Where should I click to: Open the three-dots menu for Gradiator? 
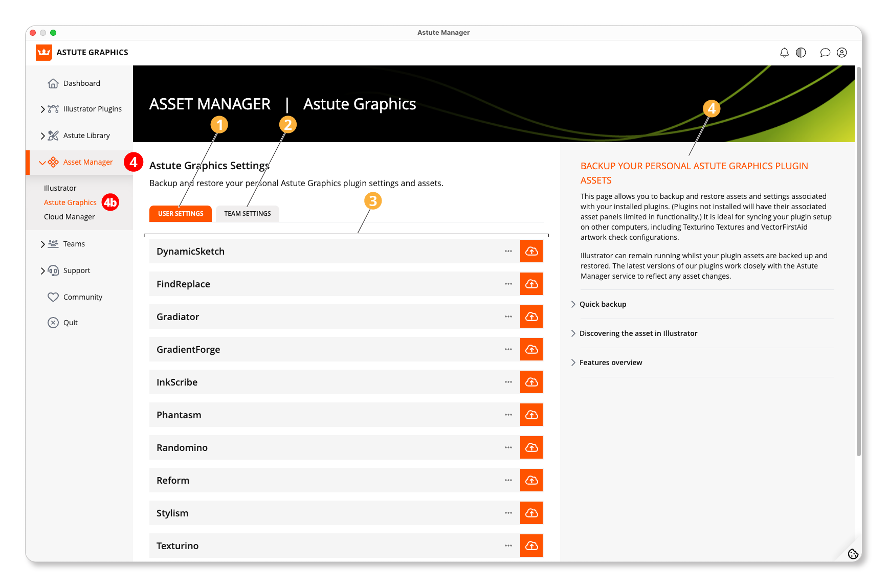tap(508, 316)
